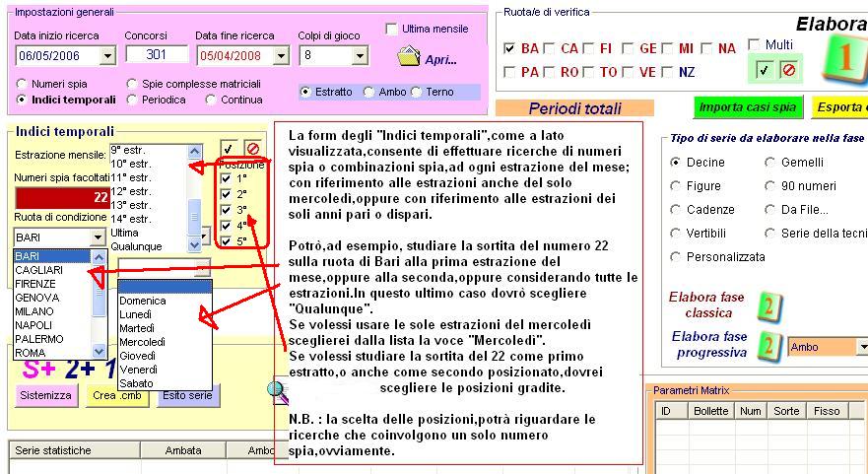Click the up arrow of Estrazione mensile list

[194, 151]
